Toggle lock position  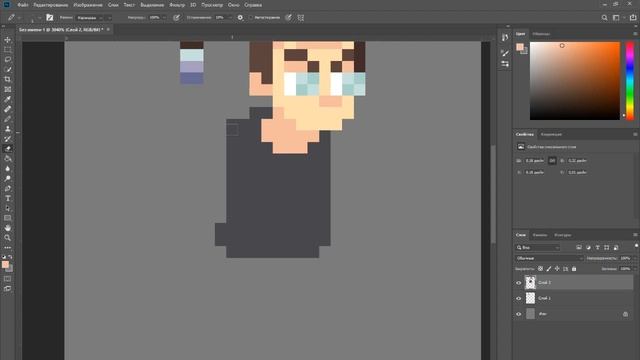557,269
